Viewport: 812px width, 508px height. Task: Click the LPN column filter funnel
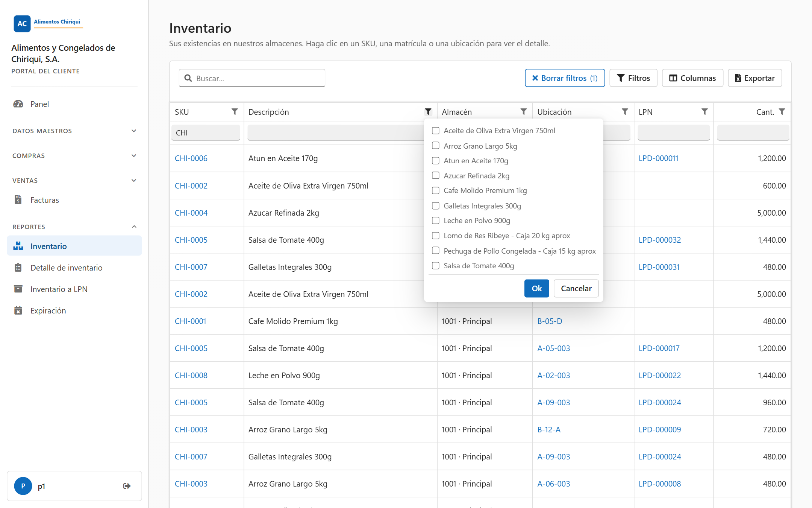pos(704,112)
